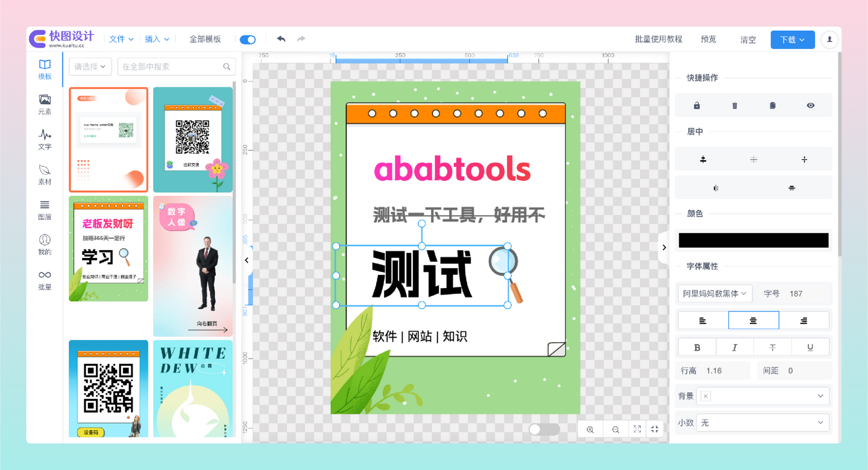
Task: Select the 数字人像 template thumbnail
Action: pos(193,266)
